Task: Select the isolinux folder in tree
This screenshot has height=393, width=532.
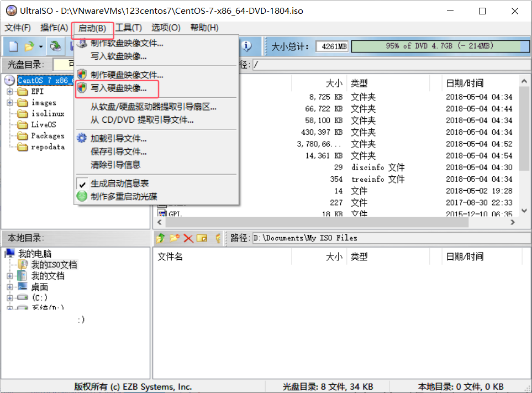Action: tap(48, 114)
